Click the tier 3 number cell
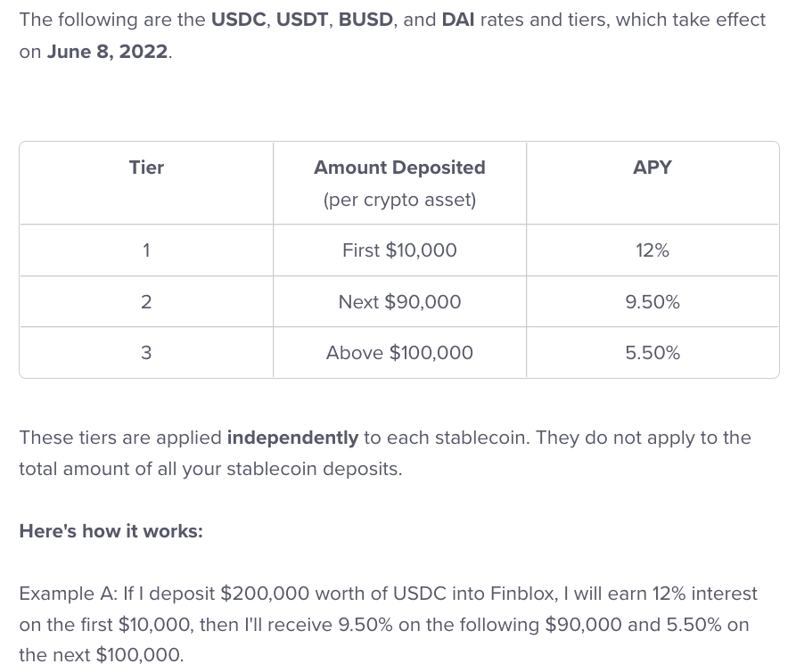 tap(146, 352)
